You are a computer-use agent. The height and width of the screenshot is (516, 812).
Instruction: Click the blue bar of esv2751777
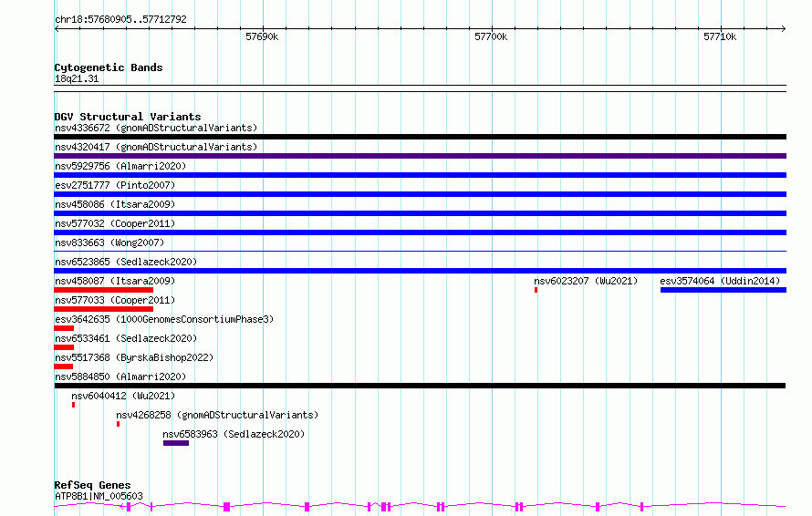[x=420, y=194]
